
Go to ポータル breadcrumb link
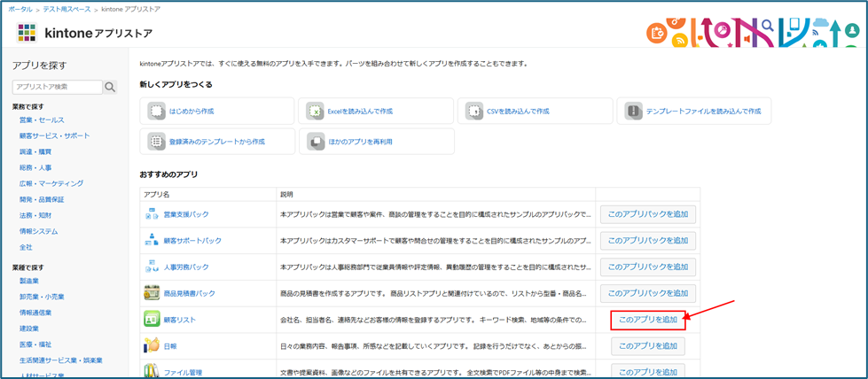click(x=20, y=8)
